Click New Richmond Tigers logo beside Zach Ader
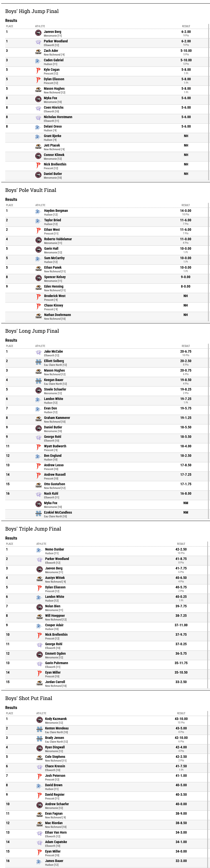 [38, 52]
